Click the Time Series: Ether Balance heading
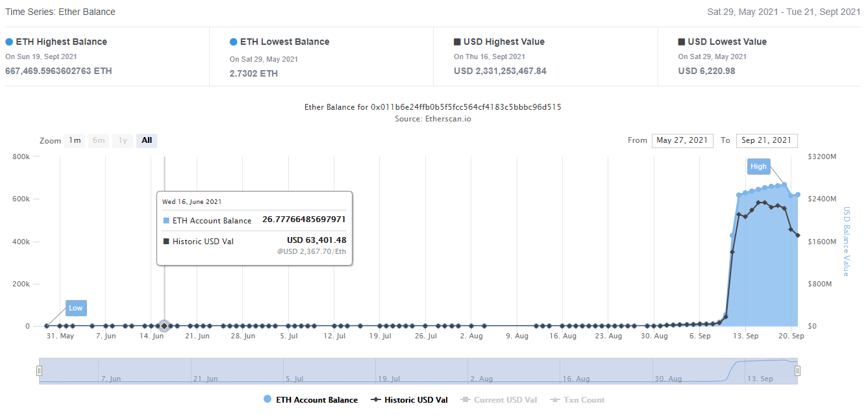This screenshot has height=415, width=868. 61,12
